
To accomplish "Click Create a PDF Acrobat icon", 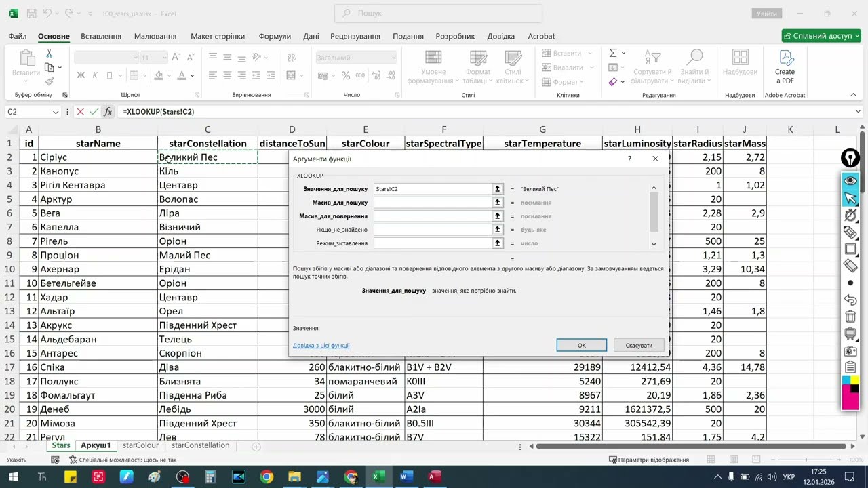I will (785, 66).
